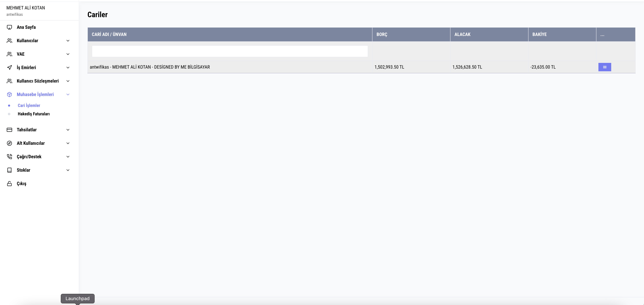Sort by the BORÇ column header

click(x=382, y=34)
